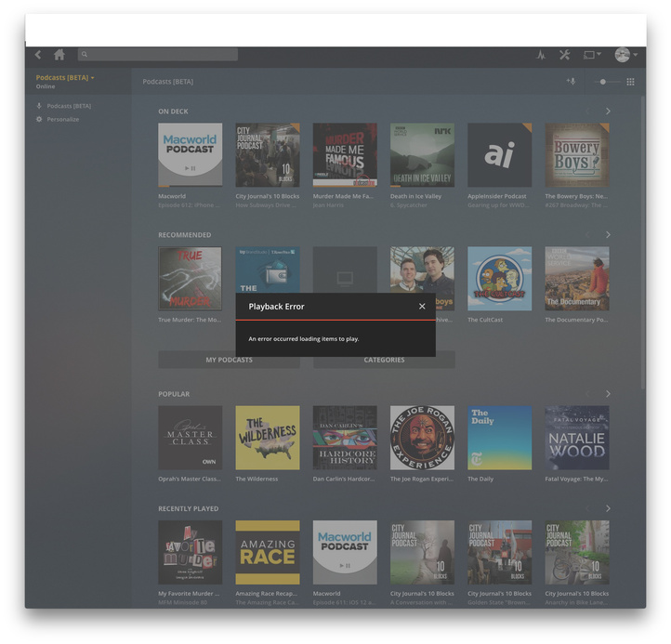Open the user avatar account menu
671x644 pixels.
point(625,55)
